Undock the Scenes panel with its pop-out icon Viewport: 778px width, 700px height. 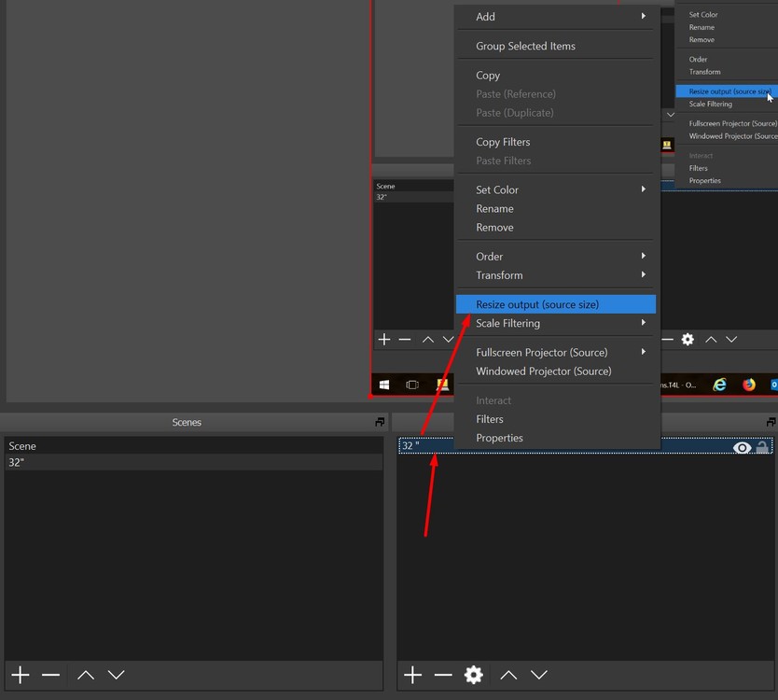[380, 423]
